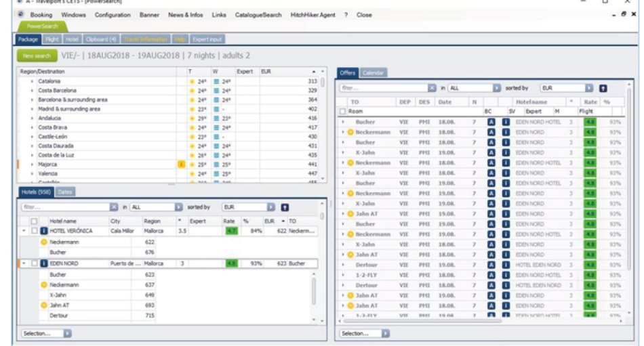This screenshot has width=644, height=346.
Task: Click the offers filter input field
Action: coord(384,88)
